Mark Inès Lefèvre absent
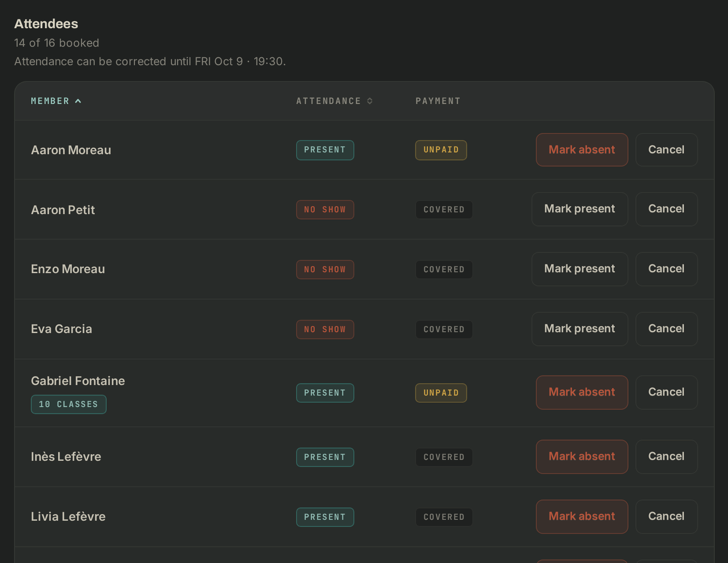The width and height of the screenshot is (728, 563). point(582,457)
